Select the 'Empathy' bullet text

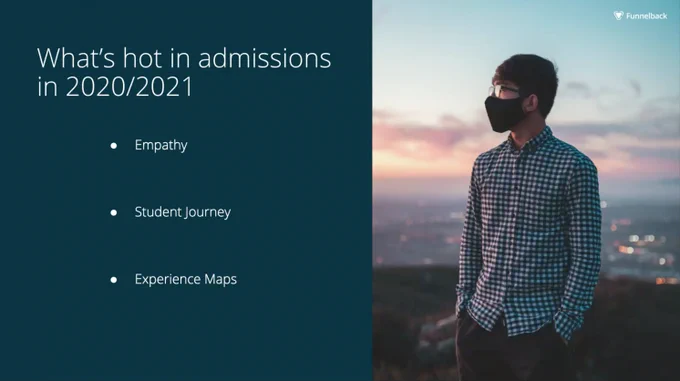pyautogui.click(x=161, y=145)
